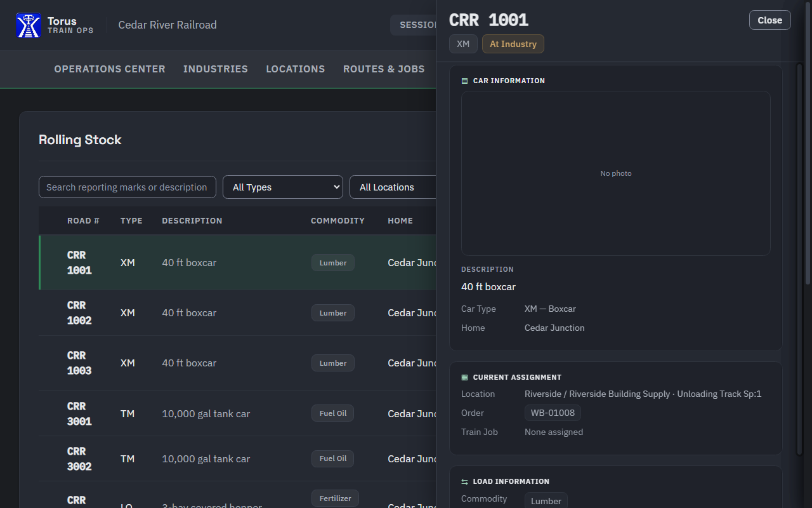
Task: Click the Rolling Stock heading
Action: click(80, 140)
